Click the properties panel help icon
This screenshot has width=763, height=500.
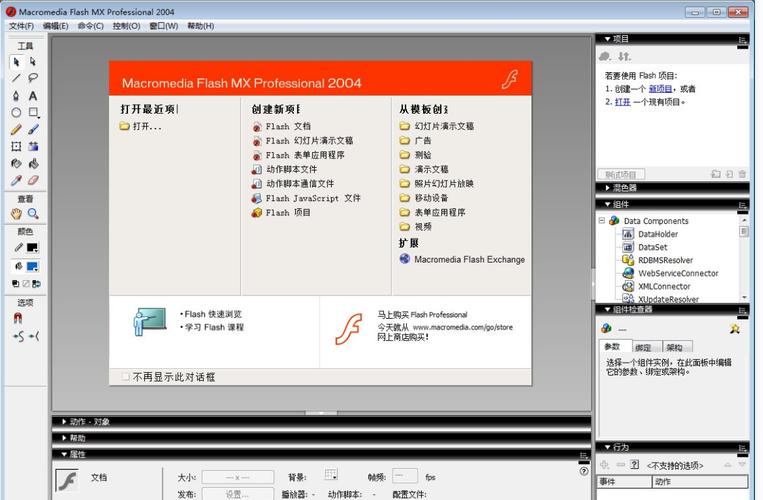point(584,471)
